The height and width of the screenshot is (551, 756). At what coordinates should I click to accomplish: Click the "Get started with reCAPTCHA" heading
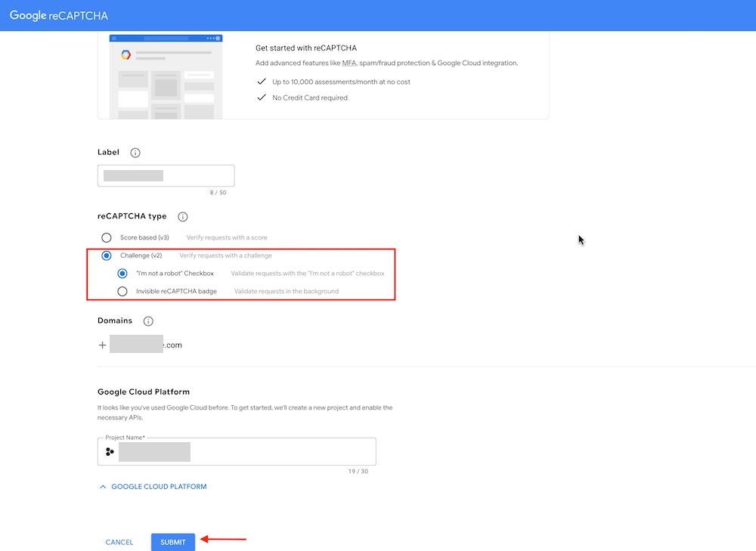pyautogui.click(x=306, y=48)
